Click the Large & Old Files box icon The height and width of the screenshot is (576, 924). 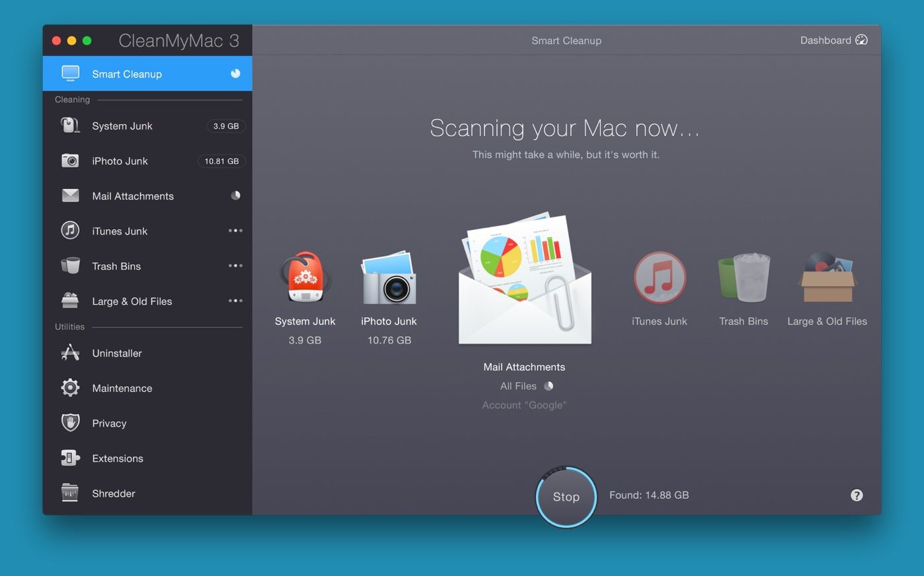[827, 278]
